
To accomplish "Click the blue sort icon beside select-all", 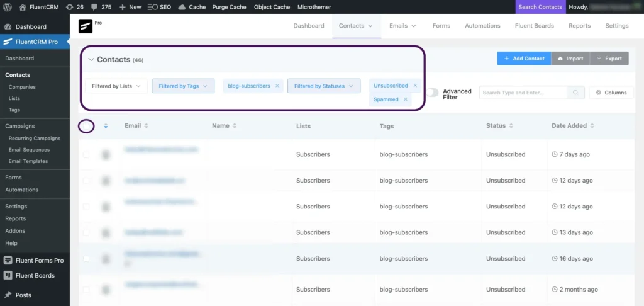I will click(x=106, y=127).
